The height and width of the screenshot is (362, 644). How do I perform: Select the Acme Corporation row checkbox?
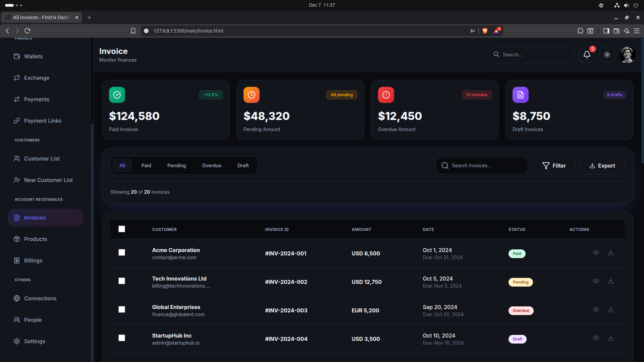(122, 252)
